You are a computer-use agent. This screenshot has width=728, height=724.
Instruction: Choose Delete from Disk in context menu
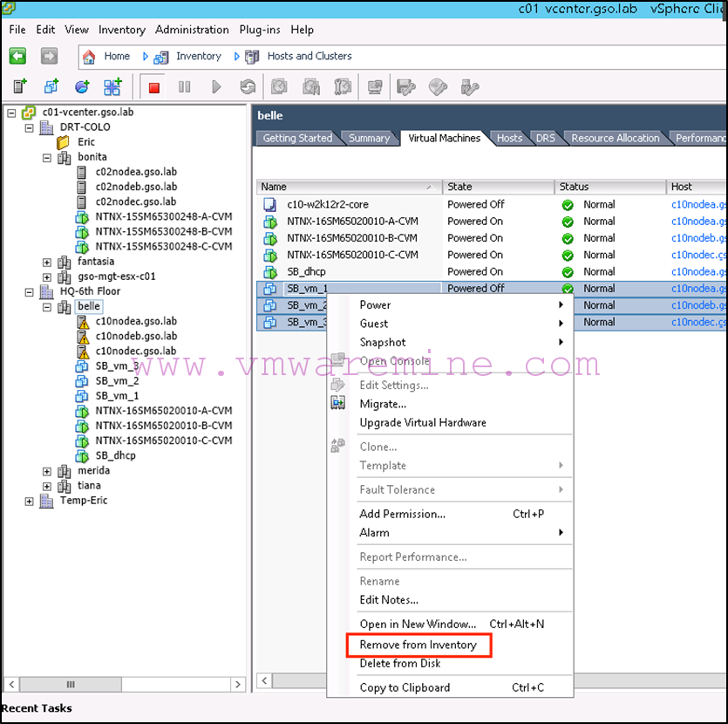pos(400,663)
